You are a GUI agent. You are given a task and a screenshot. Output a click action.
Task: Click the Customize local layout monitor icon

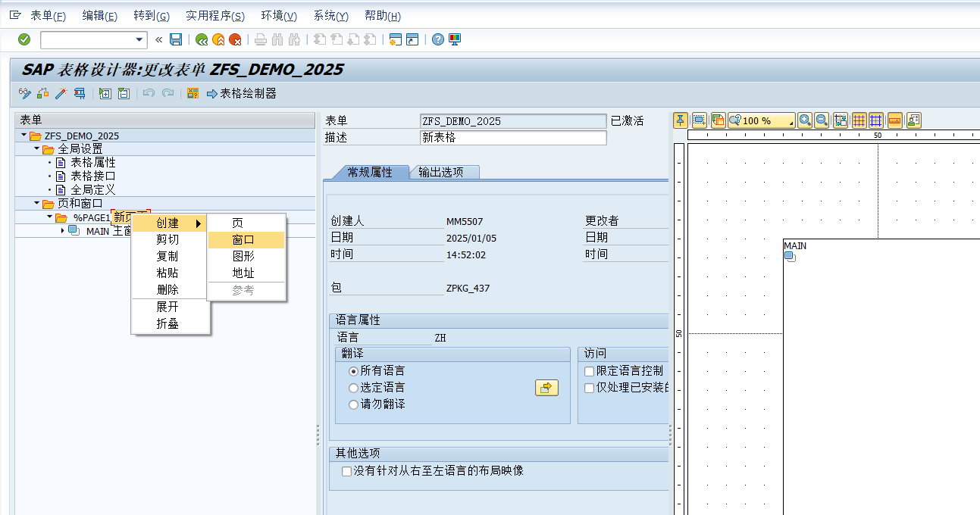pos(455,39)
